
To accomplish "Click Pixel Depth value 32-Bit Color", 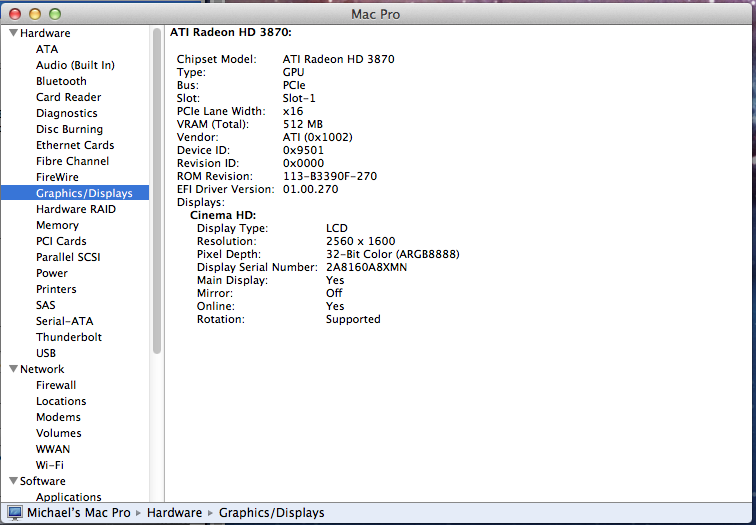I will [392, 254].
